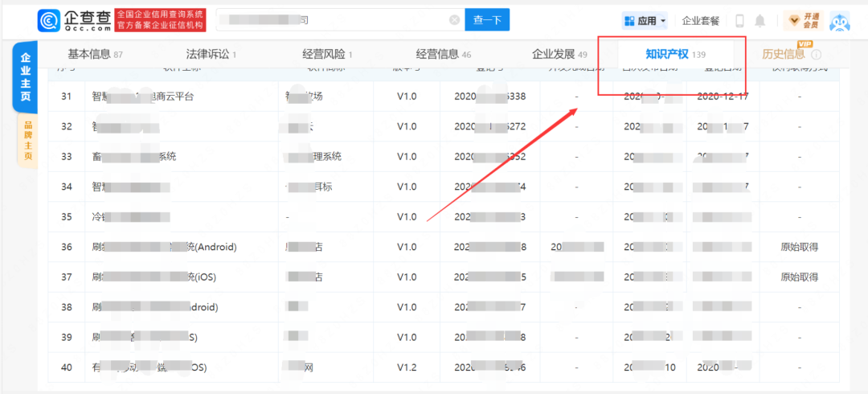Focus the company search input field
The height and width of the screenshot is (394, 868).
340,20
